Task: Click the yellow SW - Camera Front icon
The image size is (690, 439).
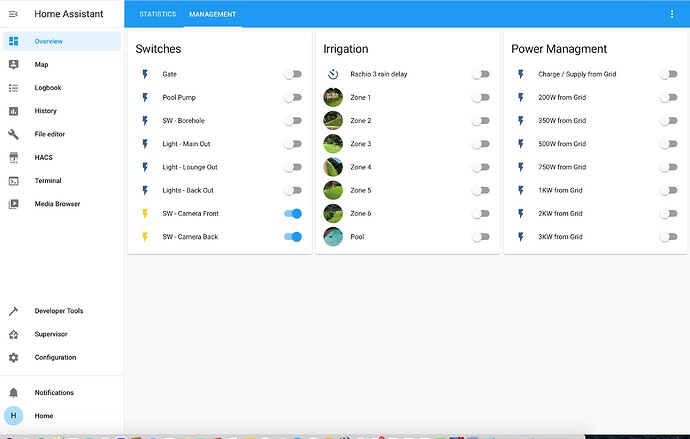Action: [145, 214]
